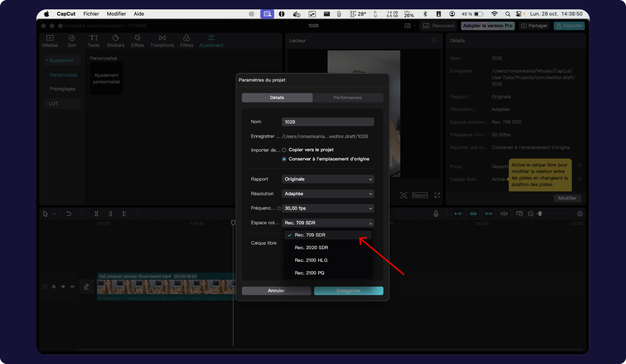
Task: Select 'Conserver à l'emplacement d'origine' option
Action: (x=284, y=159)
